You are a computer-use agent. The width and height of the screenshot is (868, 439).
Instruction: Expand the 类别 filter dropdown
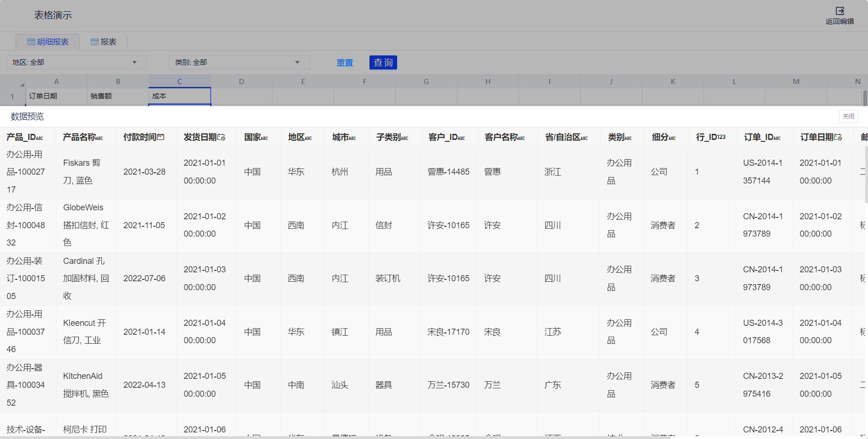pyautogui.click(x=297, y=62)
